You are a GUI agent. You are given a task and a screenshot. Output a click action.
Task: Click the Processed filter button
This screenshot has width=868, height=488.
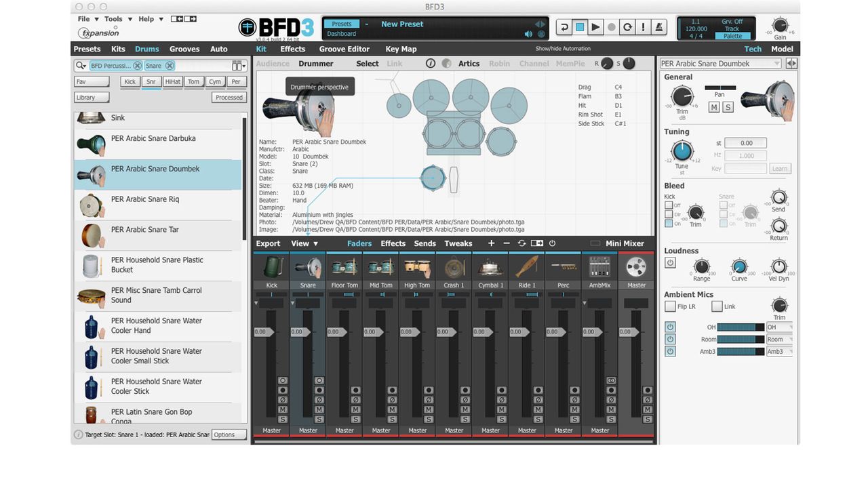click(x=229, y=98)
